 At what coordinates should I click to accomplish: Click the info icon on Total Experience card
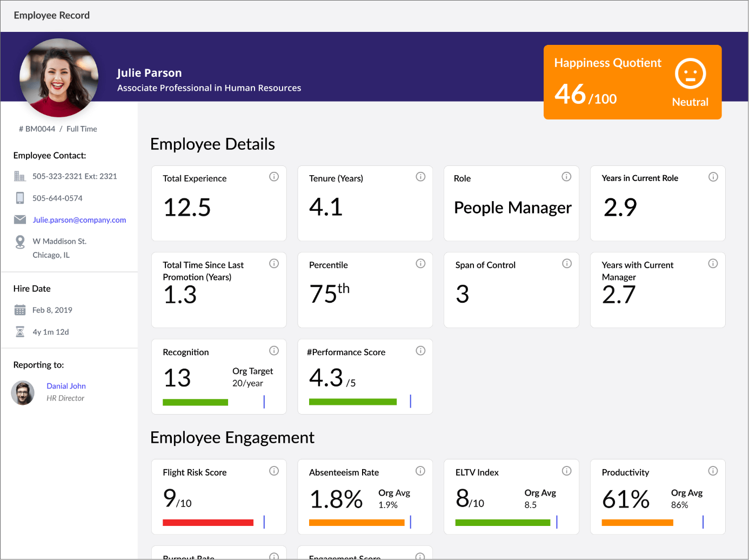click(274, 177)
